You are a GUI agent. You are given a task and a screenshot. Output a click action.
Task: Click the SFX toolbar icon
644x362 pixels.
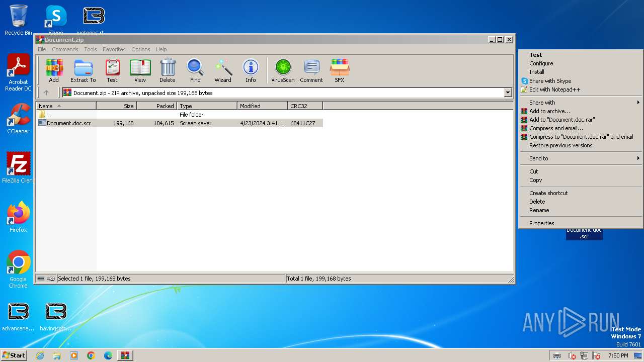tap(340, 70)
